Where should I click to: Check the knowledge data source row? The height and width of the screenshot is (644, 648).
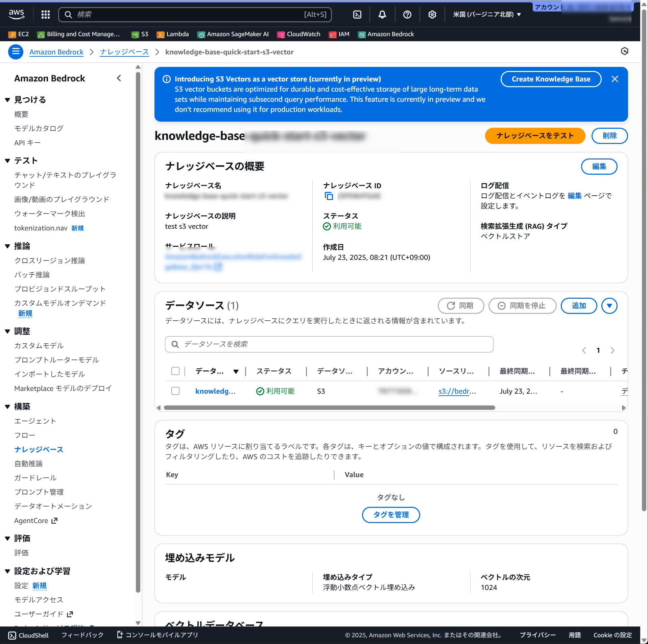[x=175, y=391]
